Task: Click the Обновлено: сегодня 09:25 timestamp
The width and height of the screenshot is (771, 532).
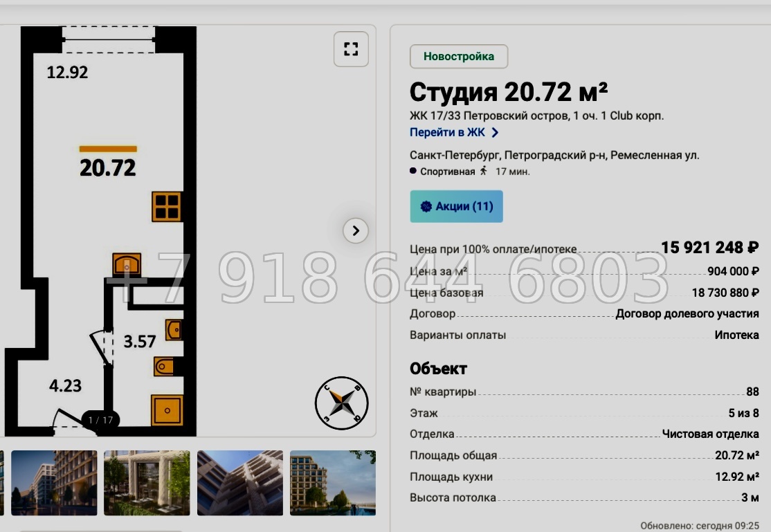Action: click(700, 526)
